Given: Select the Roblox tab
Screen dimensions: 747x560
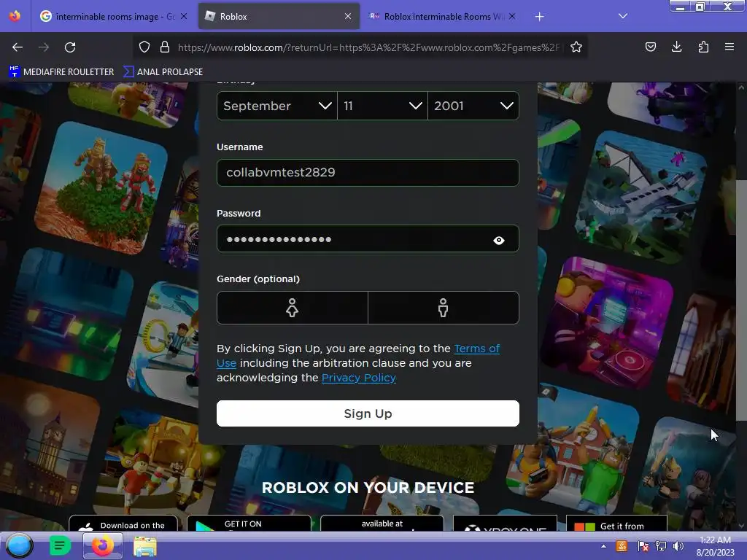Looking at the screenshot, I should [x=279, y=16].
